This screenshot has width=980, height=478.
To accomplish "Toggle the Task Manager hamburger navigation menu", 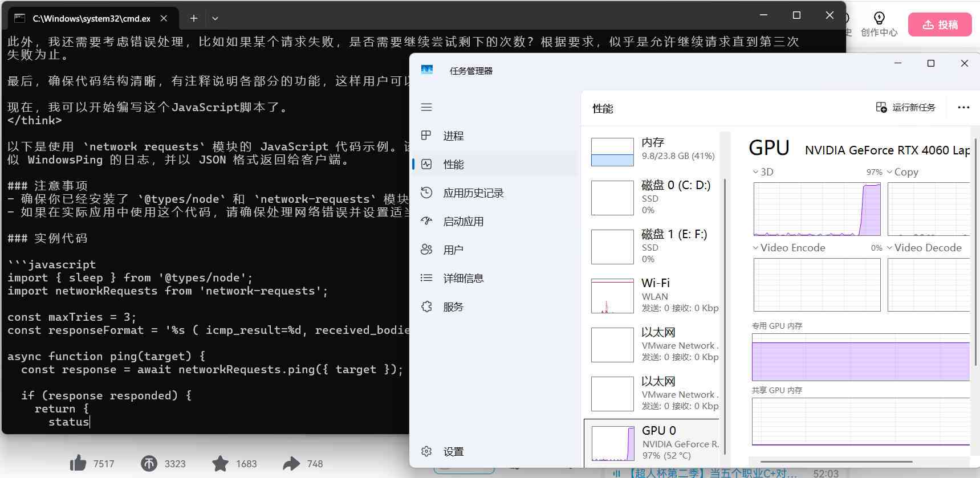I will pyautogui.click(x=426, y=107).
